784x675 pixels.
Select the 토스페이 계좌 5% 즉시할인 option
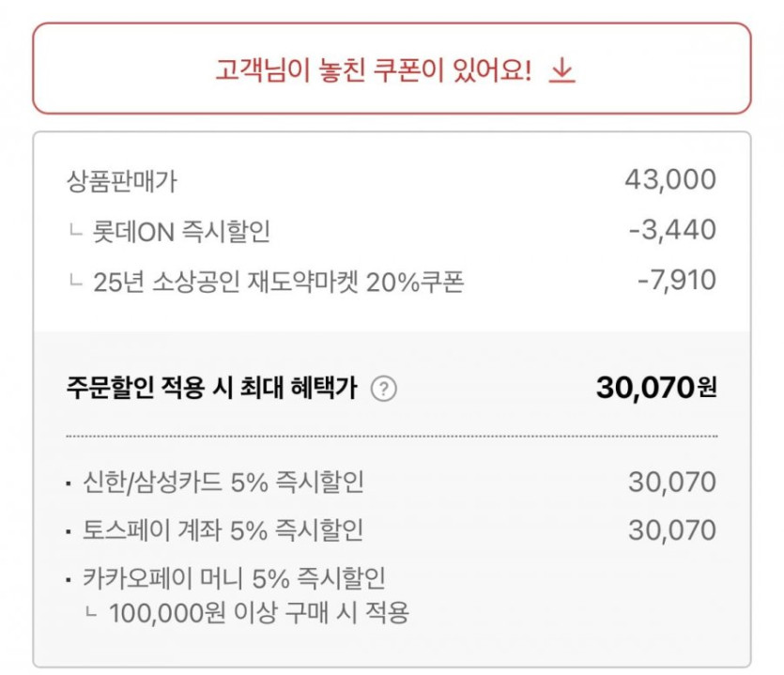(223, 530)
